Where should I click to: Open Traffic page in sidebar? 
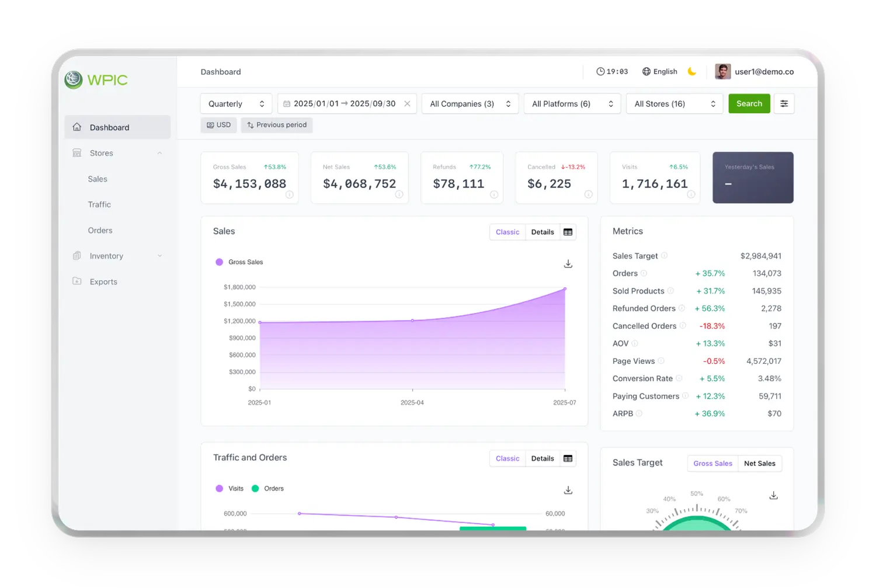tap(99, 205)
